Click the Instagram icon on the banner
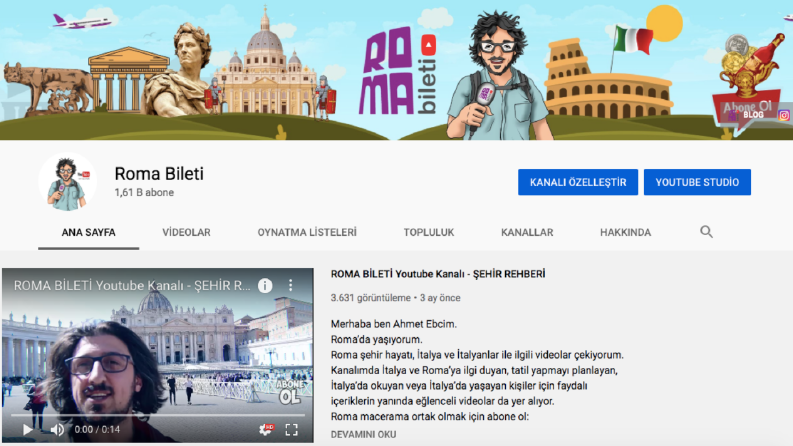The height and width of the screenshot is (446, 793). point(784,115)
